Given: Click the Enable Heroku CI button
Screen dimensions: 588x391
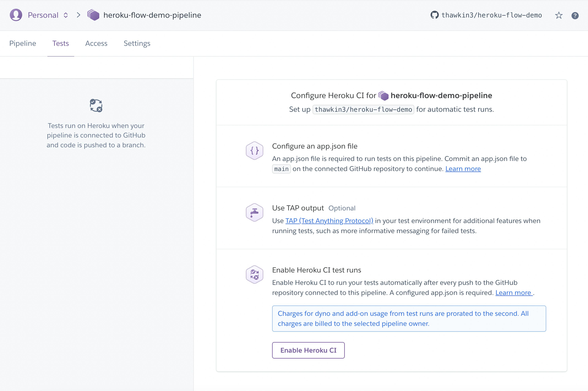Looking at the screenshot, I should tap(308, 350).
